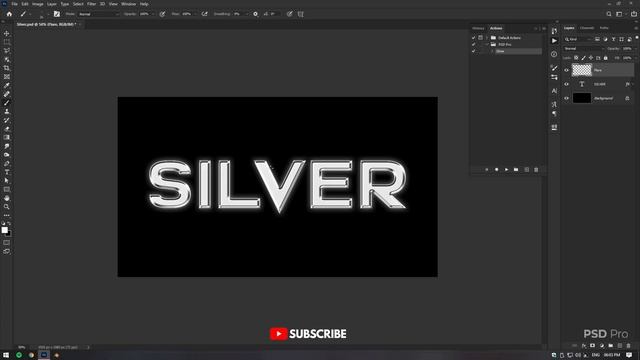Click the Search icon at top right

609,14
